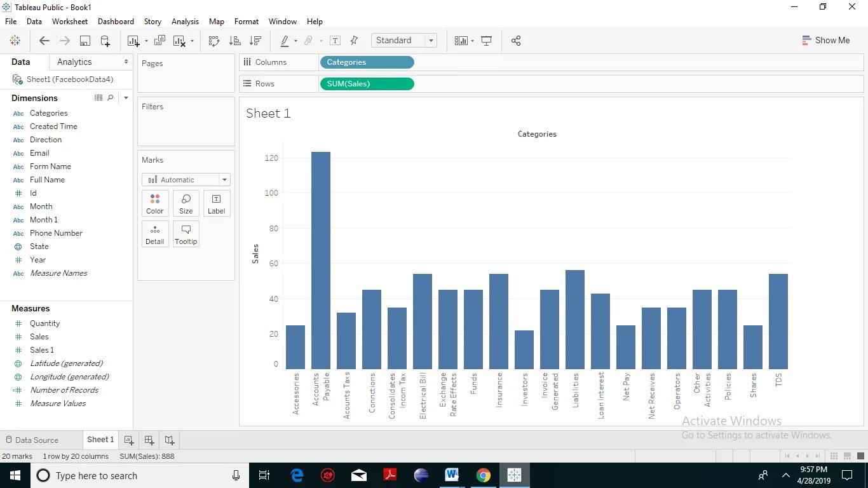
Task: Click the Label marks card button
Action: [x=217, y=203]
